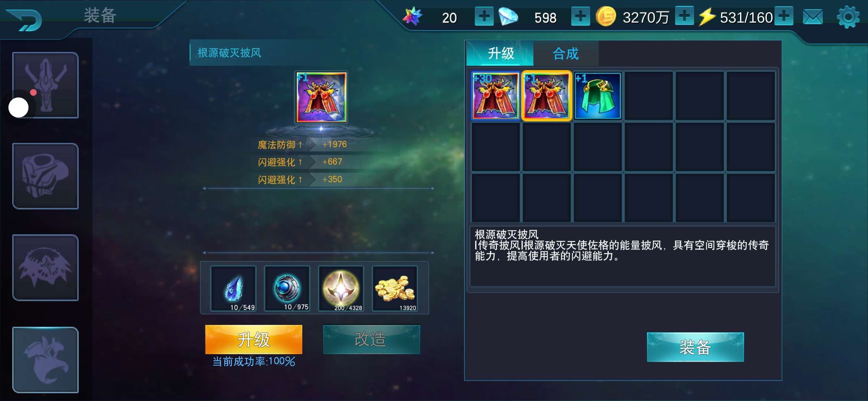Switch to the 合成 tab
This screenshot has height=401, width=868.
point(566,53)
